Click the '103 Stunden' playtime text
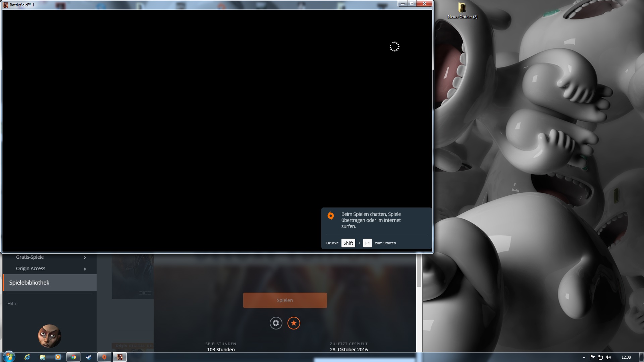The width and height of the screenshot is (644, 362). tap(221, 350)
